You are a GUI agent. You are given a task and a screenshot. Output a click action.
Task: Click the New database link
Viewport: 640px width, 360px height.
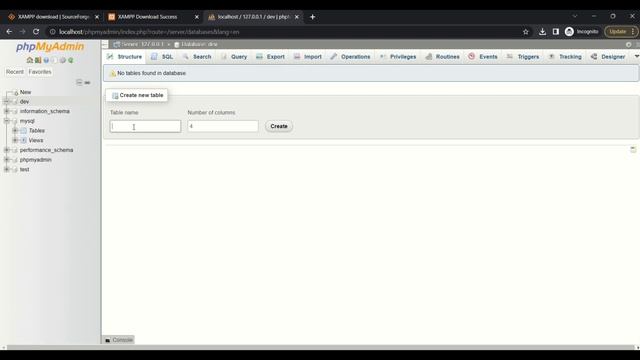[x=25, y=92]
